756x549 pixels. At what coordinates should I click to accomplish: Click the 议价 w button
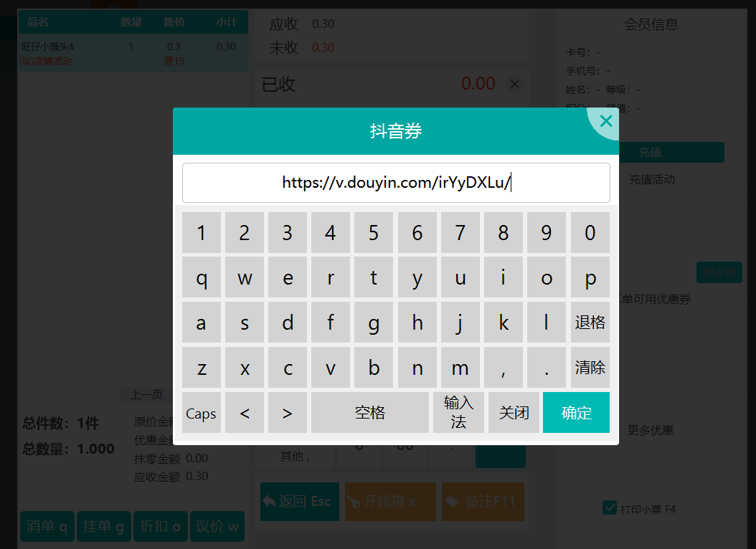coord(217,526)
